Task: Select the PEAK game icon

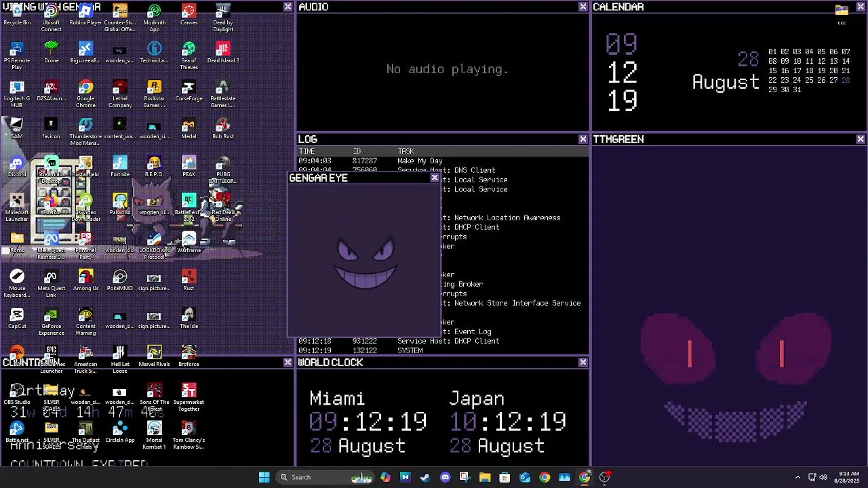Action: [x=189, y=167]
